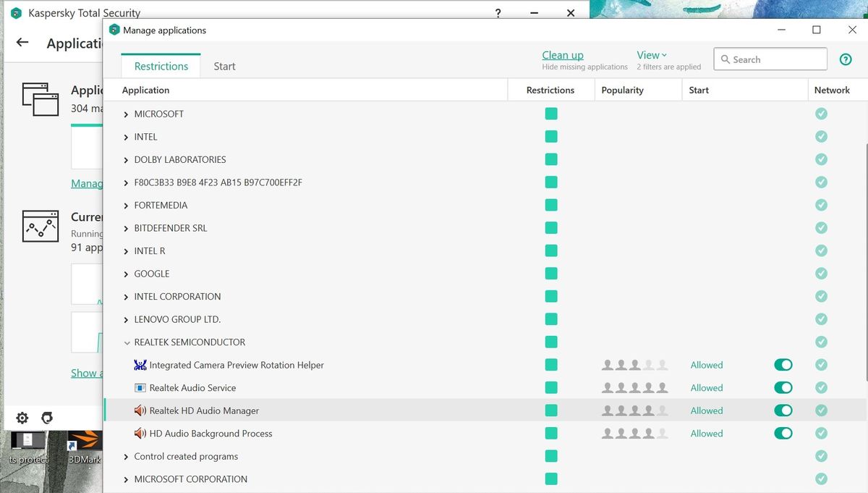Turn off the HD Audio Background Process toggle
The height and width of the screenshot is (493, 868).
783,433
